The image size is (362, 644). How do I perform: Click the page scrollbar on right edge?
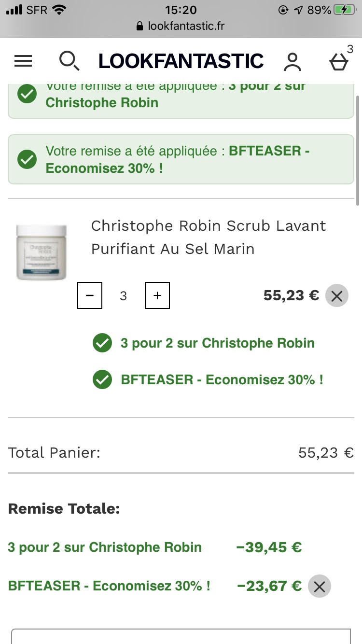358,150
